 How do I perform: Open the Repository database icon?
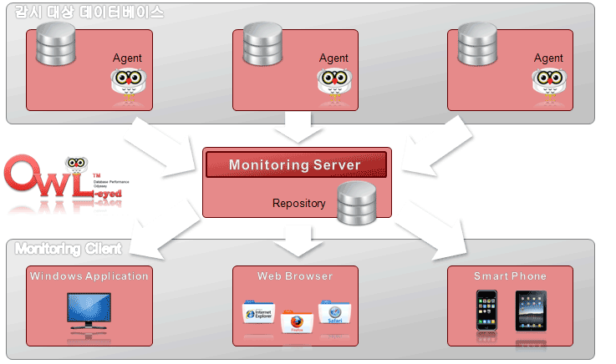click(357, 205)
